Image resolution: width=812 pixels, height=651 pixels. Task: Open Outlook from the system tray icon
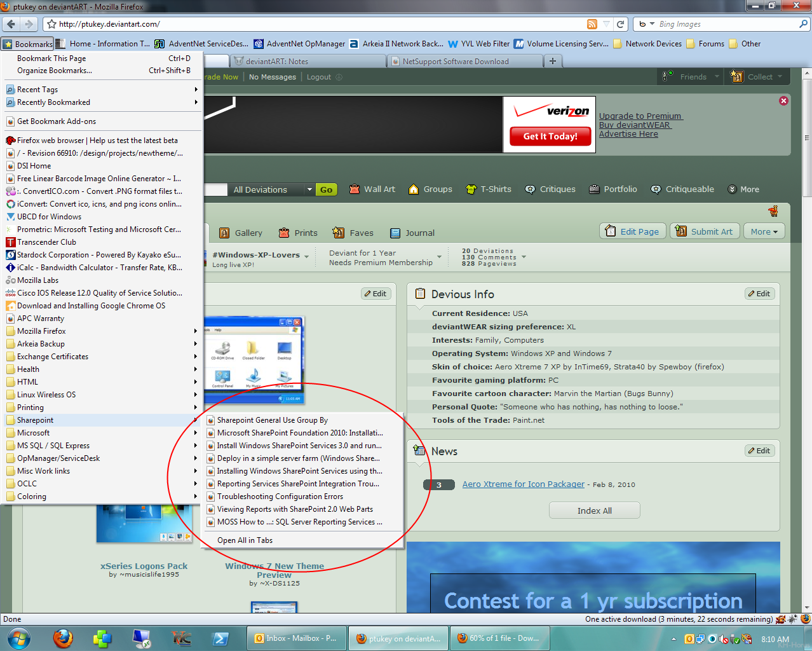pos(690,638)
